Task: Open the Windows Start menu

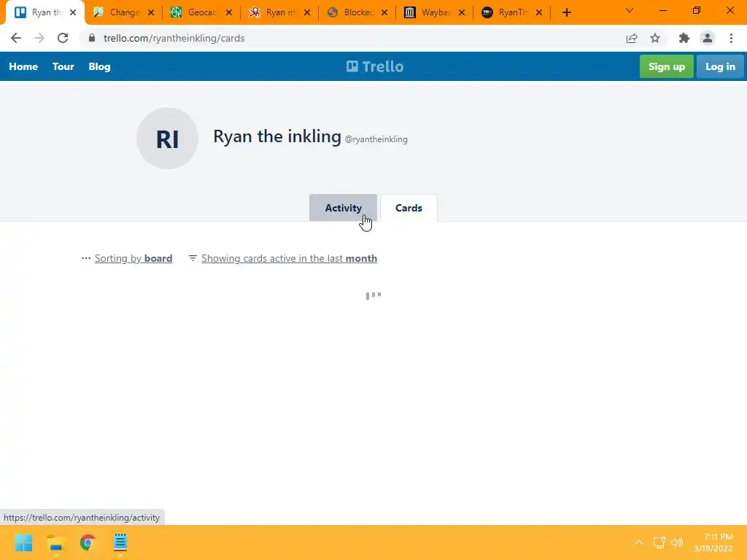Action: coord(24,542)
